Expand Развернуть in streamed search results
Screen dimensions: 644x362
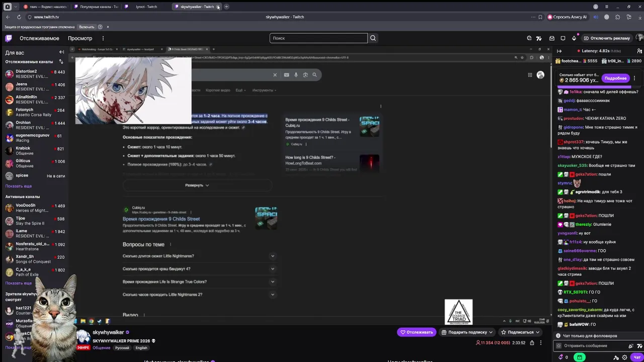pyautogui.click(x=197, y=185)
